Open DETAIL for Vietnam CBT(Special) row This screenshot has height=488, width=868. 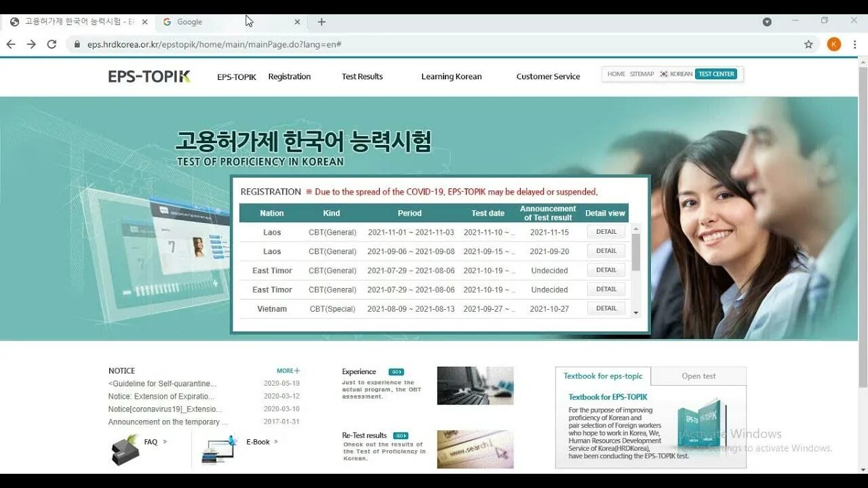[x=606, y=308]
